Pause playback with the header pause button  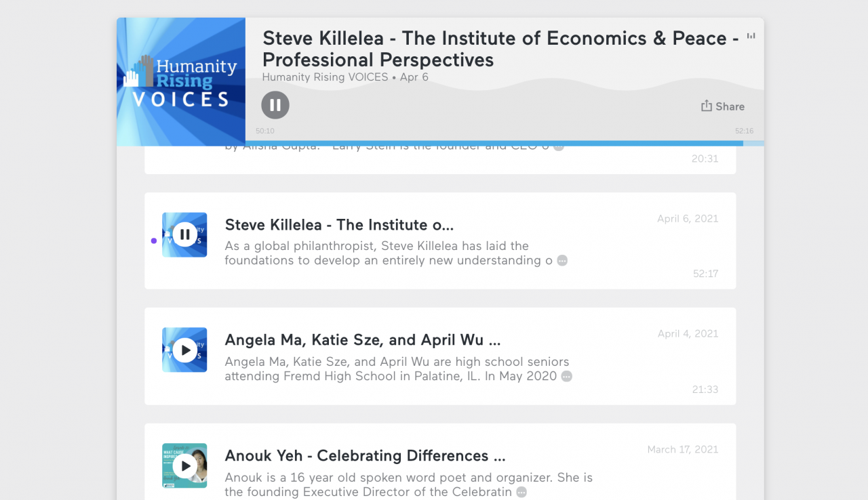(x=275, y=105)
